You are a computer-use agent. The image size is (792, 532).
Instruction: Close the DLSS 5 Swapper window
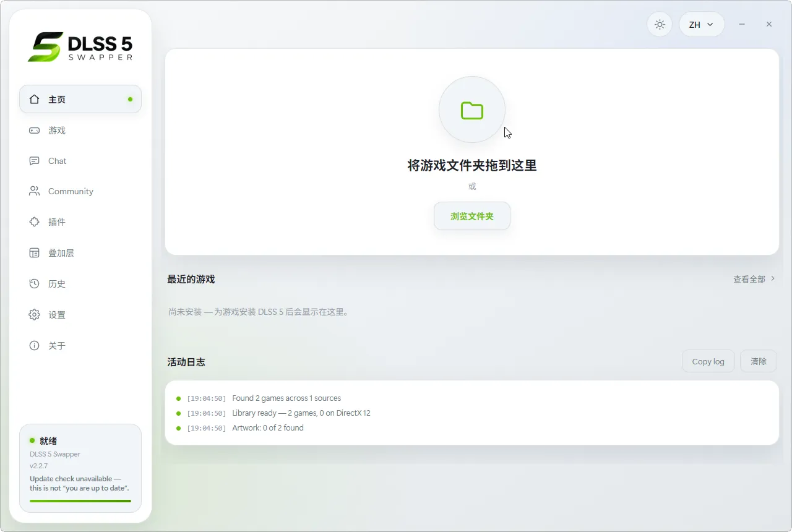pos(769,24)
